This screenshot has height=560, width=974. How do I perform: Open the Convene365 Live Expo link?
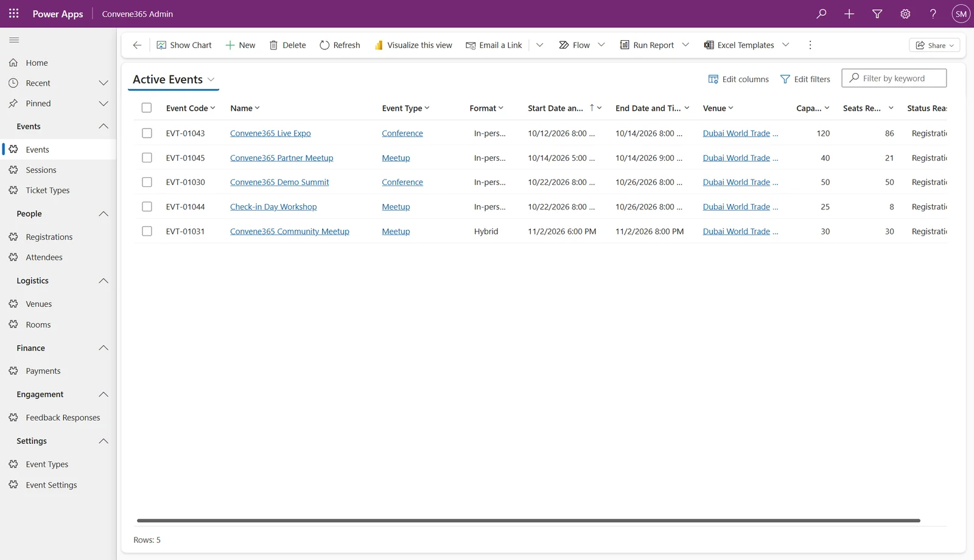pyautogui.click(x=270, y=133)
